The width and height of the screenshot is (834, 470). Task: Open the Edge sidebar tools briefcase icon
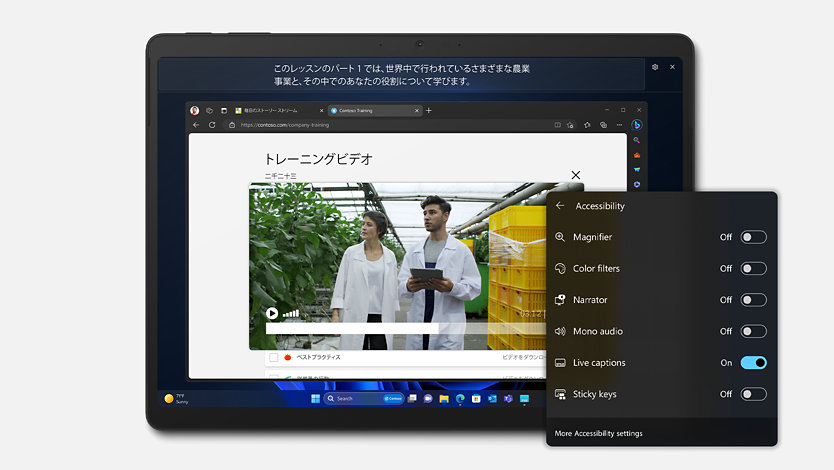(637, 155)
